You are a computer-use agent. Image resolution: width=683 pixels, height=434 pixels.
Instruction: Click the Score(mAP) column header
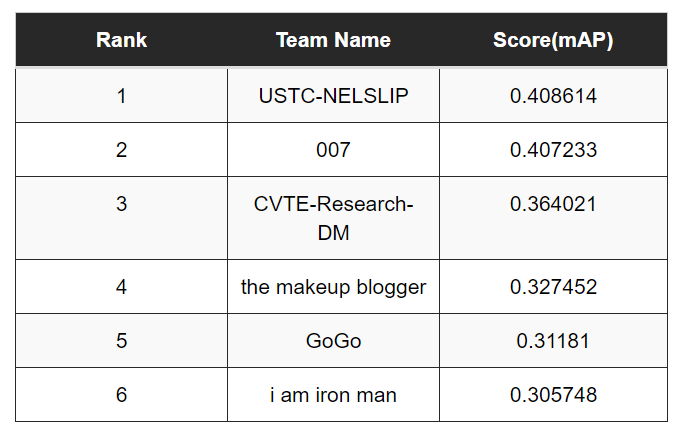553,40
